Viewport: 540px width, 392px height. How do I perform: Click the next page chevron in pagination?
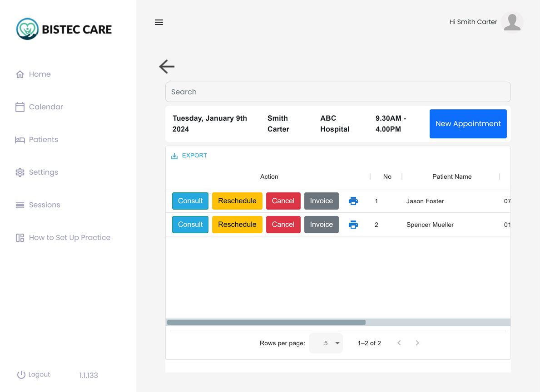pyautogui.click(x=417, y=343)
